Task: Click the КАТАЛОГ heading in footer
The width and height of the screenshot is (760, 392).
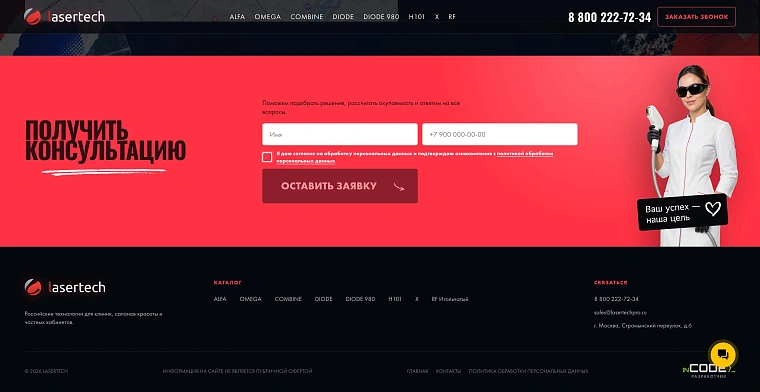Action: tap(228, 282)
